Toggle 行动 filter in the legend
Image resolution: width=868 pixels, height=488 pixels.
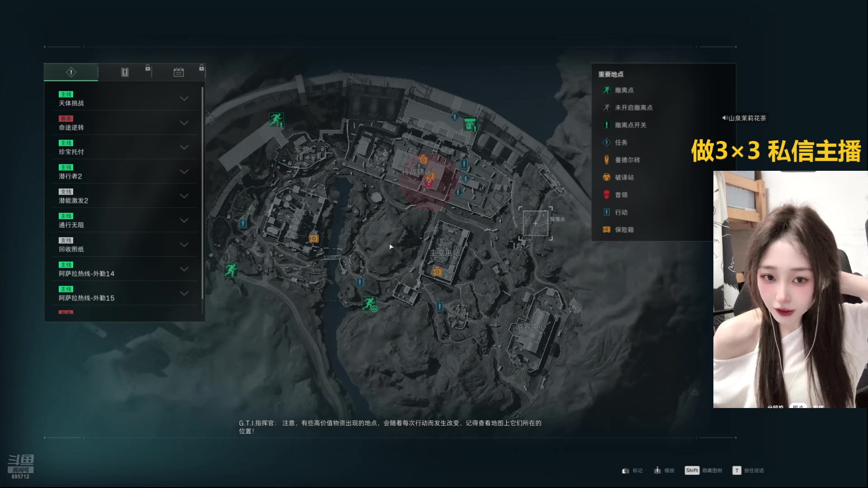(x=615, y=212)
